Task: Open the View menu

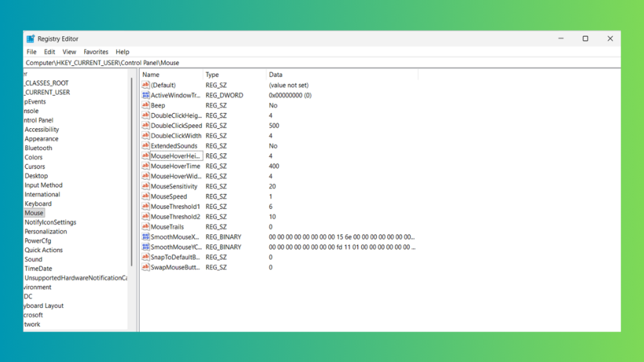Action: (69, 52)
